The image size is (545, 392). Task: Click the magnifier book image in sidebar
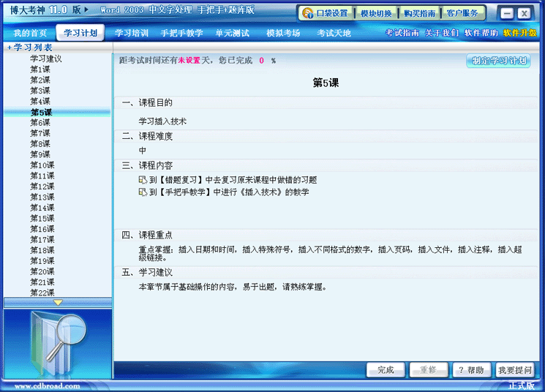57,343
